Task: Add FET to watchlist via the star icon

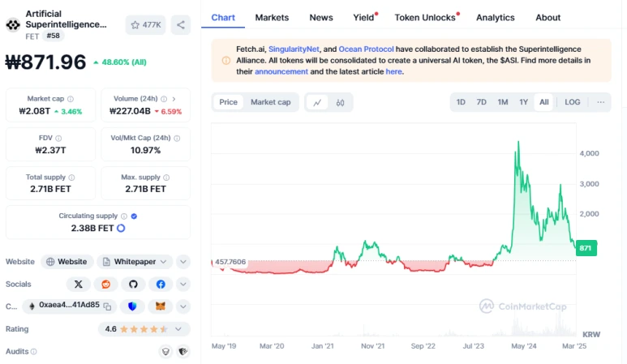Action: pyautogui.click(x=145, y=25)
